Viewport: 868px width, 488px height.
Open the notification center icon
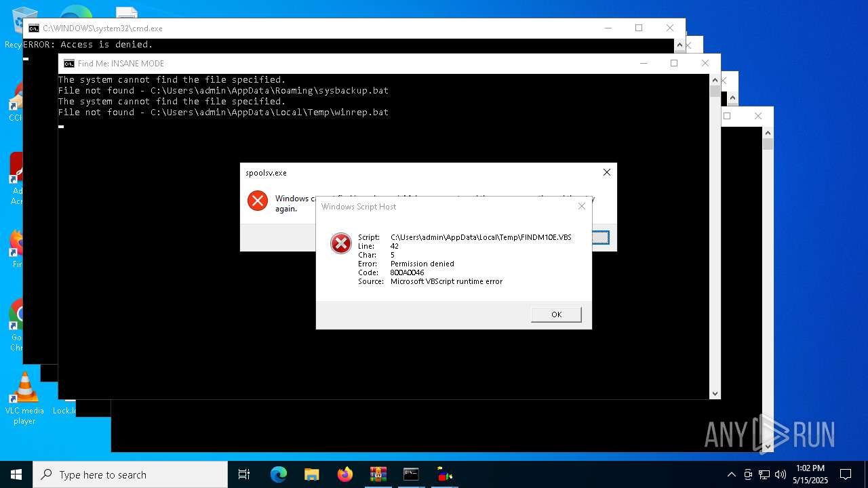(846, 474)
